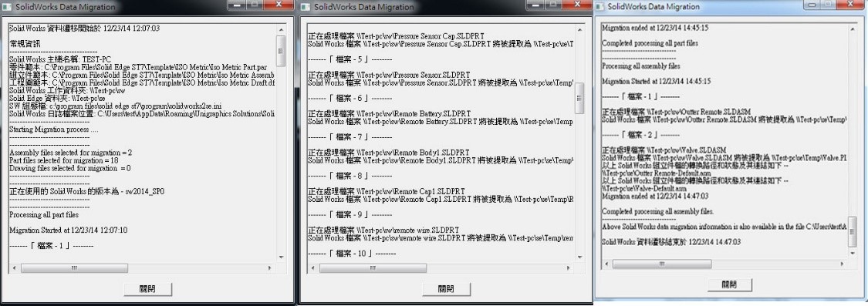Minimize the window showing TEST-PC host name
Image resolution: width=868 pixels, height=306 pixels.
click(x=236, y=5)
